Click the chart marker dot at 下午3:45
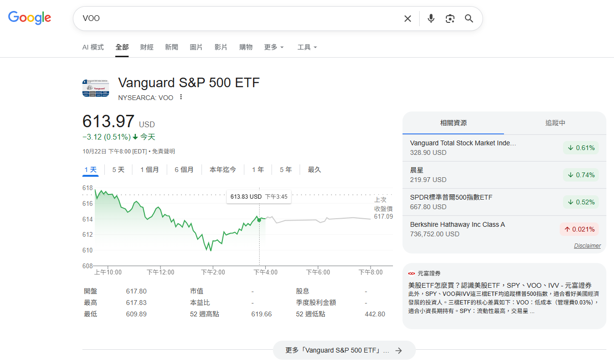The height and width of the screenshot is (364, 614). pos(259,219)
